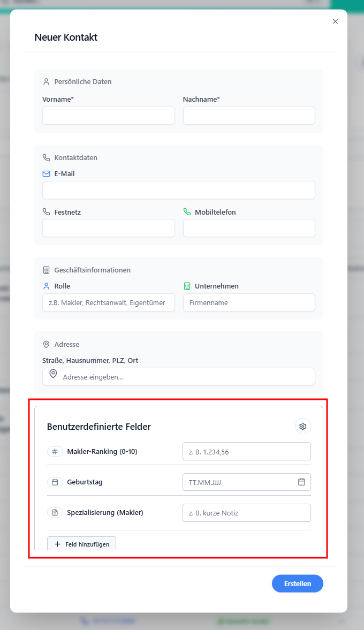Click the number icon beside Makler-Ranking
The height and width of the screenshot is (630, 364).
[x=55, y=451]
